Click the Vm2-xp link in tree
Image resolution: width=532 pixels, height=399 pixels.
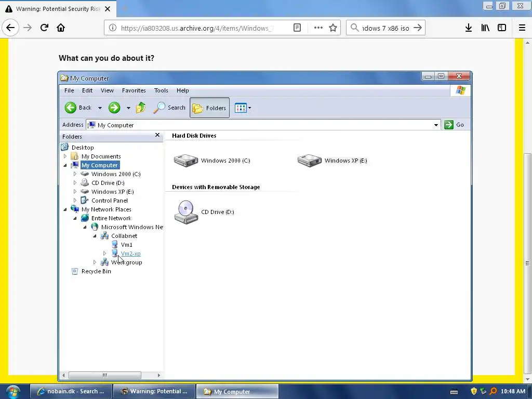click(130, 254)
